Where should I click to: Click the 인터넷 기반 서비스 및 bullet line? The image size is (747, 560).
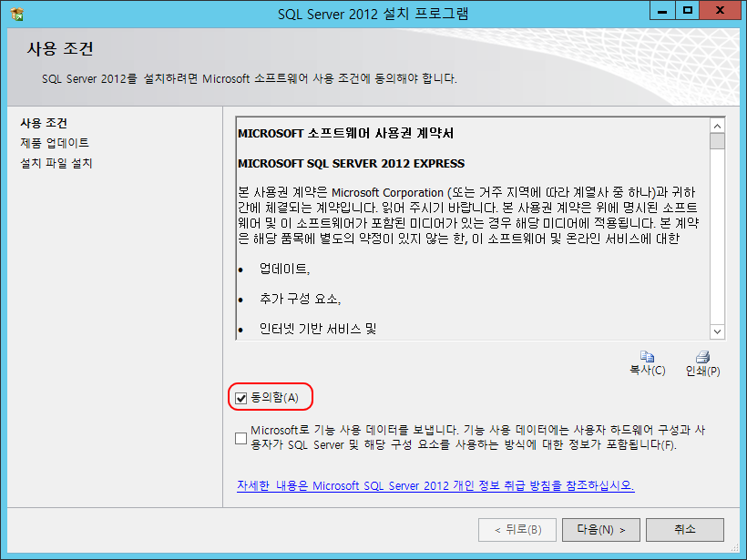click(x=318, y=329)
